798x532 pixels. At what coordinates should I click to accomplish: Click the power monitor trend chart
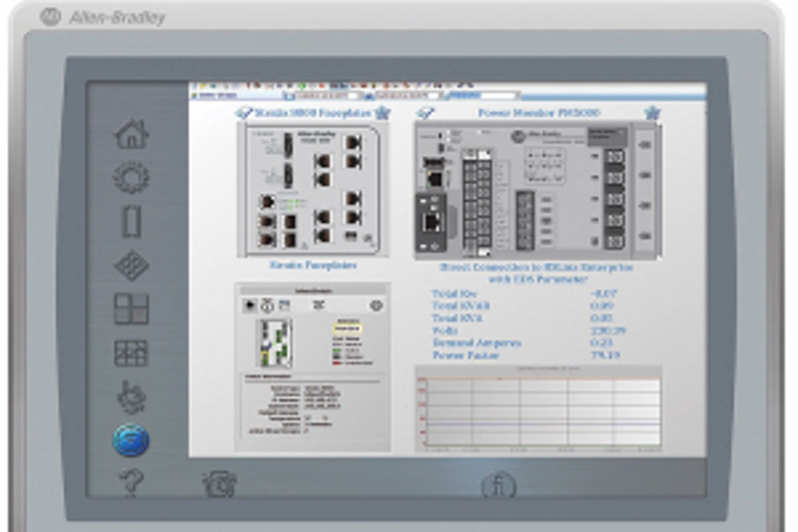[x=538, y=409]
